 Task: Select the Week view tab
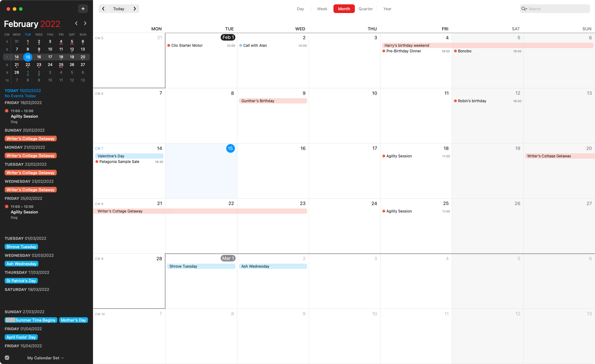click(322, 8)
